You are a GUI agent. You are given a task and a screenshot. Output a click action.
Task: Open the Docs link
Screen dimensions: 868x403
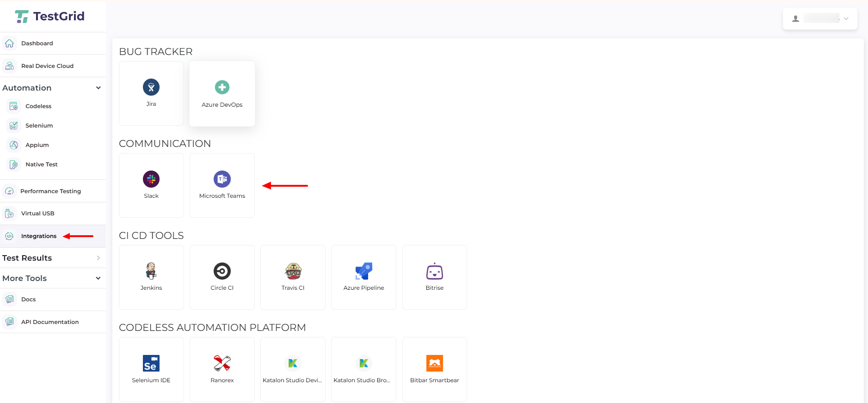28,299
